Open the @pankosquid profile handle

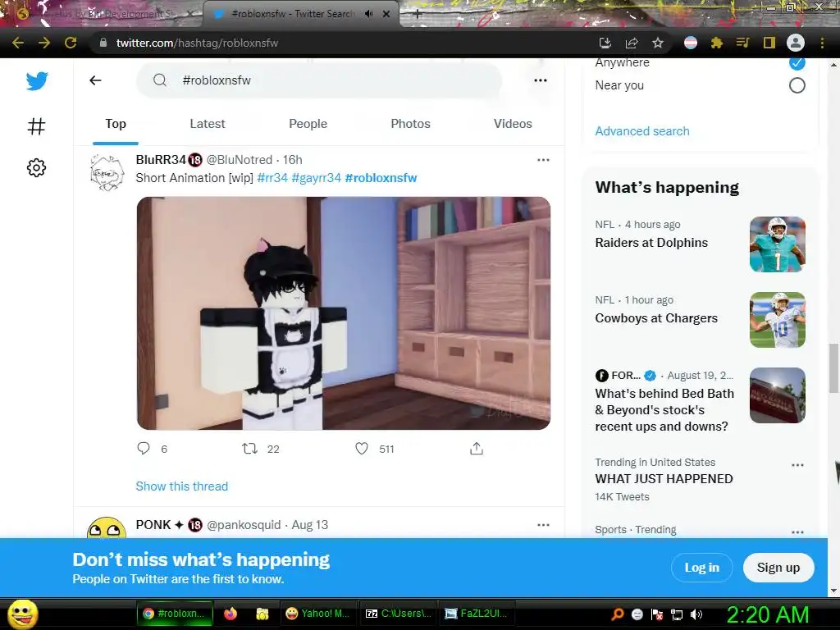pyautogui.click(x=244, y=525)
